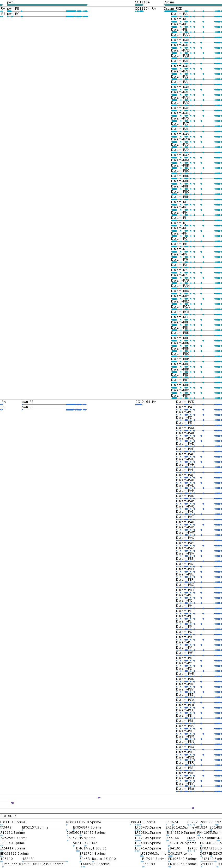Select EST EP19704.3prime
Viewport: 222px width, 868px height.
93,854
